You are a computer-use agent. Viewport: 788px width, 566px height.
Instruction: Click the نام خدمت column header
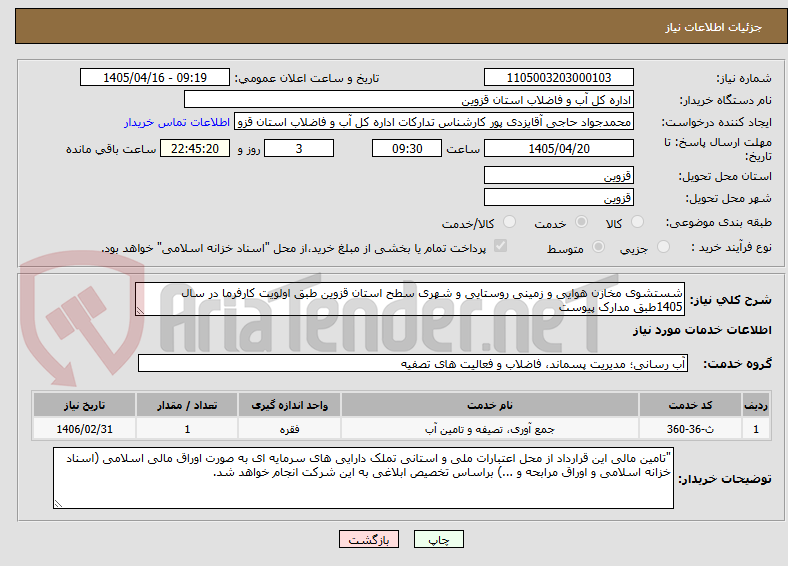(x=489, y=405)
